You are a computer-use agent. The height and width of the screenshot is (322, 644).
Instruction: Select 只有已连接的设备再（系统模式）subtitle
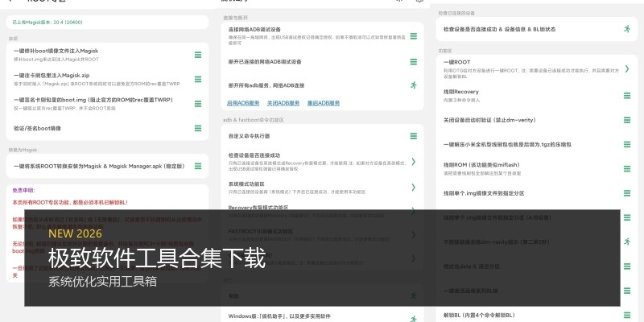(x=297, y=192)
